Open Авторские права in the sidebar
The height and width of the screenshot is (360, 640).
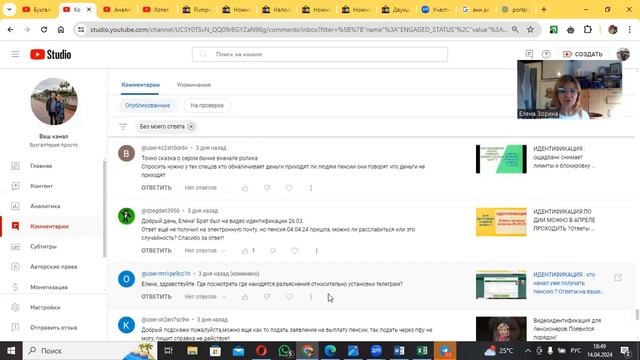(53, 267)
